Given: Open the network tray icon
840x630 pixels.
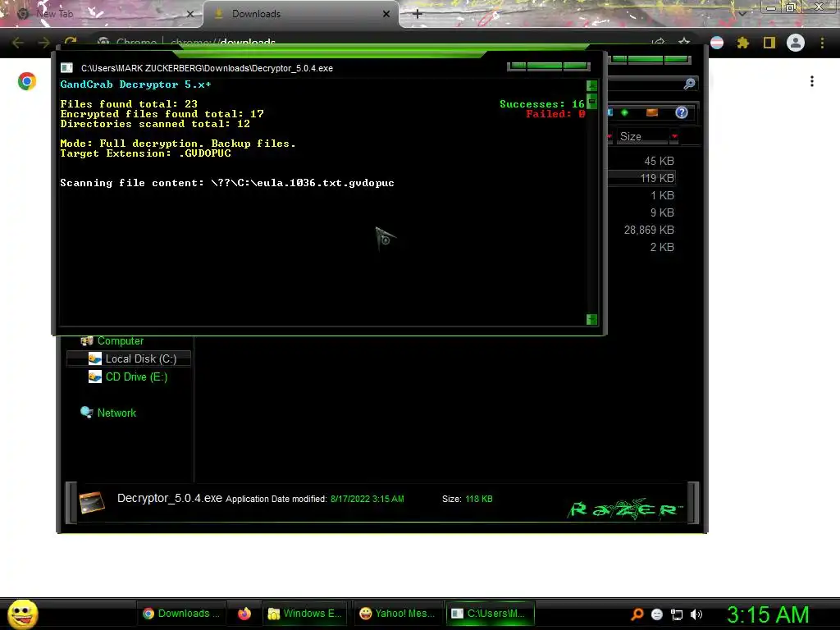Looking at the screenshot, I should coord(677,614).
